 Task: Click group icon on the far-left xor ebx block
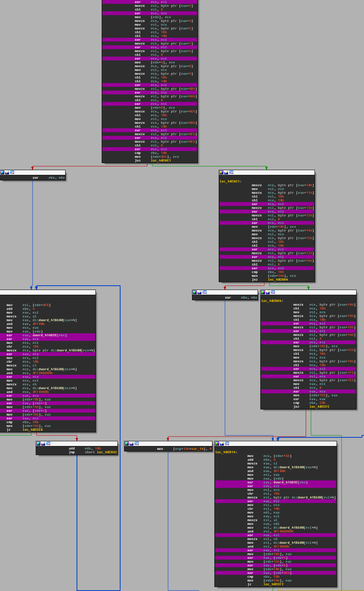point(12,173)
